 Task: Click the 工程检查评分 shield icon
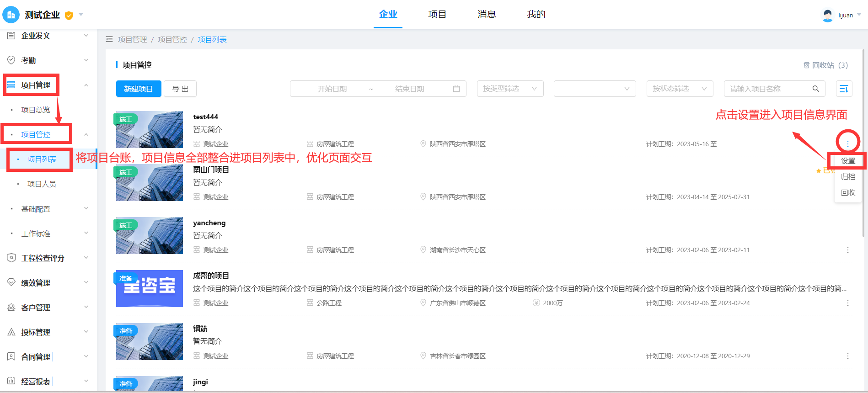[x=11, y=258]
